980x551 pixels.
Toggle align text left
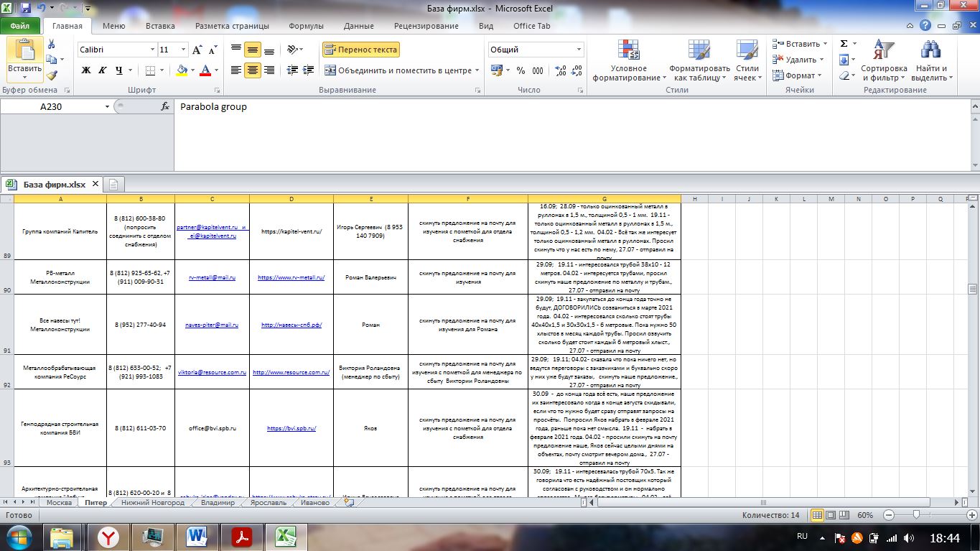pos(236,70)
